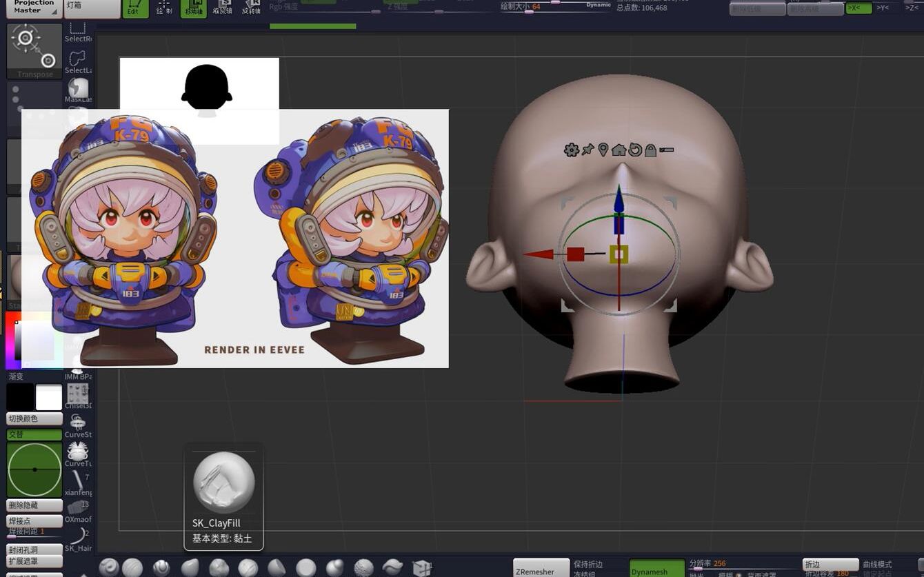This screenshot has width=924, height=577.
Task: Click 切换颜色 to swap colors
Action: 33,419
